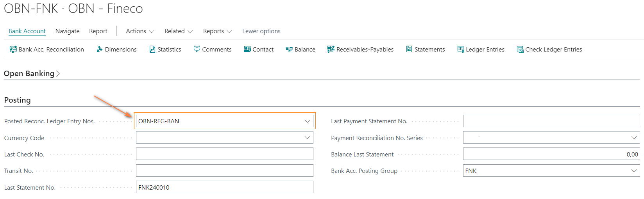Open Posted Reconc. Ledger Entry Nos. dropdown arrow
The width and height of the screenshot is (644, 199).
tap(307, 121)
